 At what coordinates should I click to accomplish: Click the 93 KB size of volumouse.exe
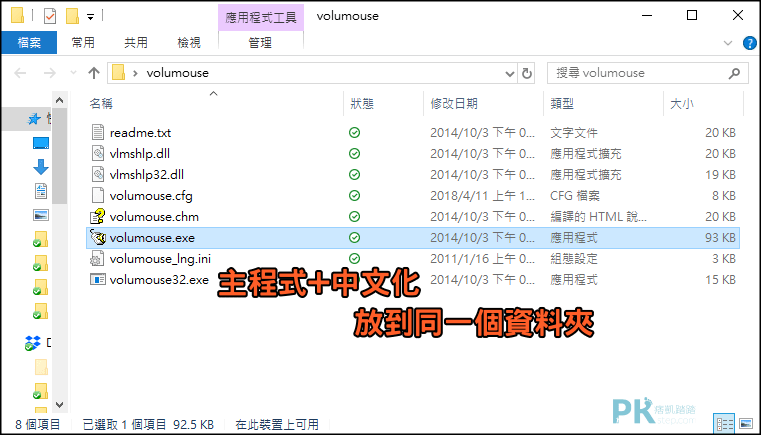coord(721,238)
